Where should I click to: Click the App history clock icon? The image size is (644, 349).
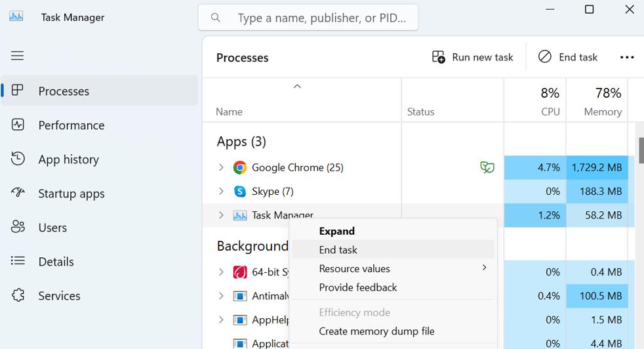tap(18, 159)
